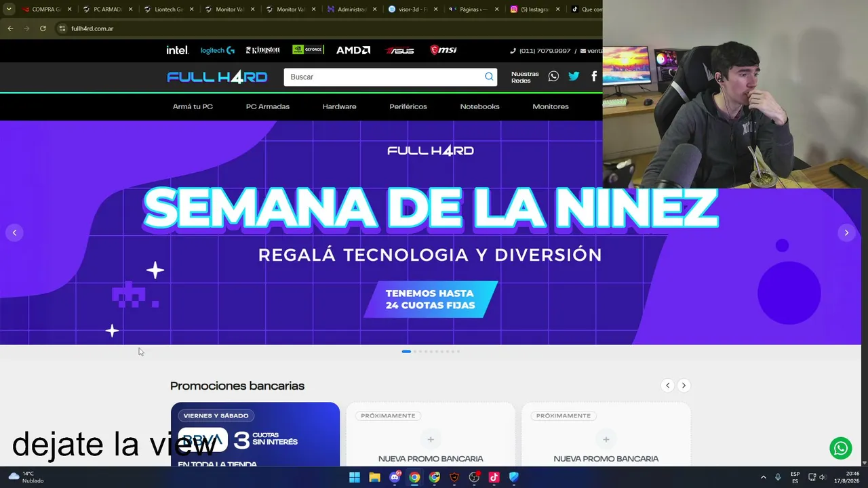Open the Facebook icon in the header
The height and width of the screenshot is (488, 868).
tap(594, 77)
